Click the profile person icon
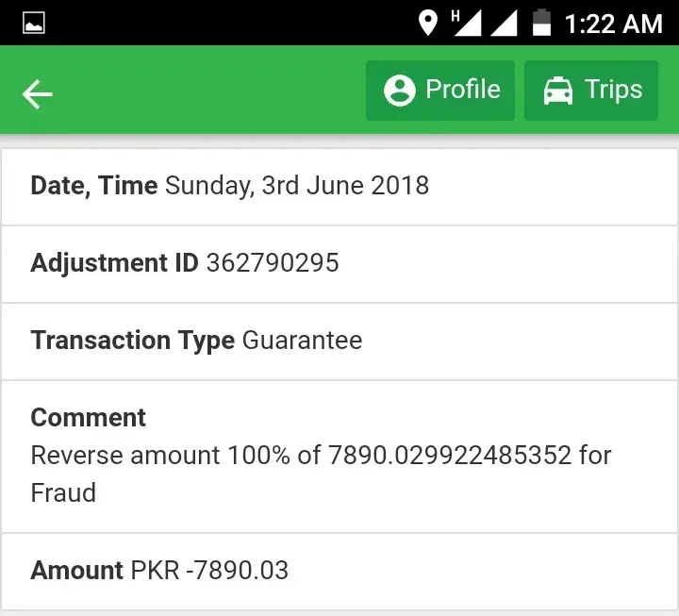The width and height of the screenshot is (679, 616). click(x=400, y=92)
